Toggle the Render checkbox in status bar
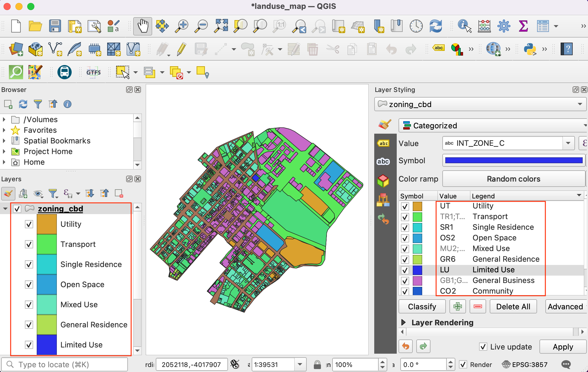Viewport: 588px width, 372px height. point(463,365)
